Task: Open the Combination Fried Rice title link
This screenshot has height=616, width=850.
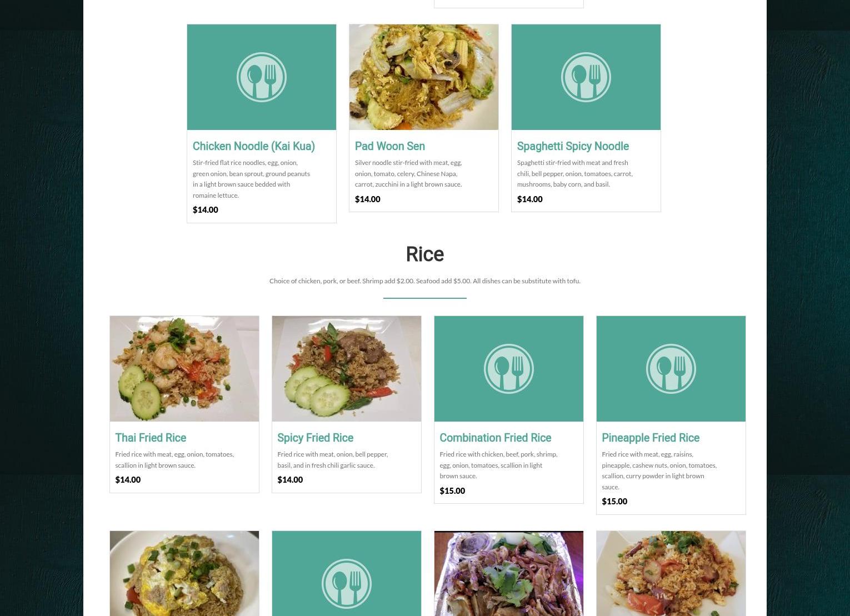Action: (496, 438)
